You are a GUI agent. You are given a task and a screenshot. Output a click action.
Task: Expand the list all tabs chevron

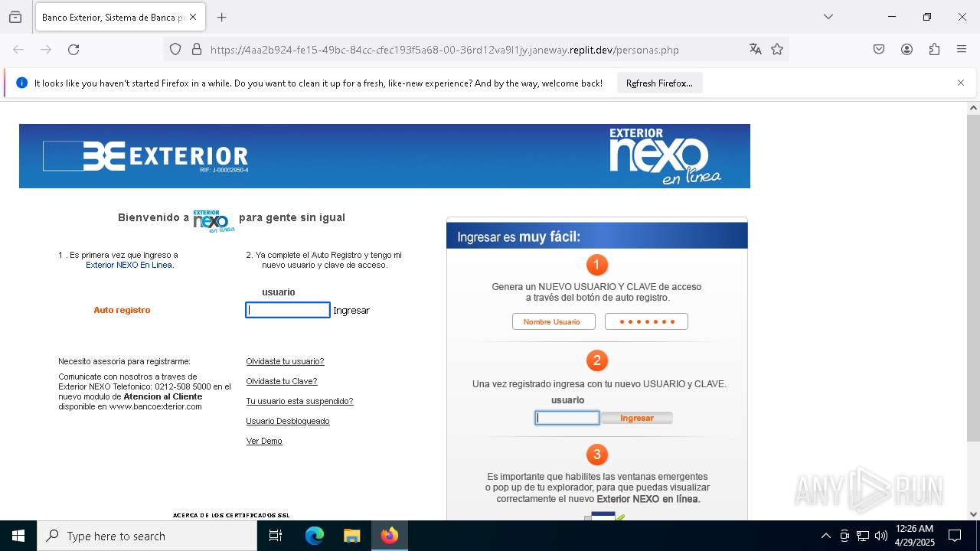click(828, 17)
